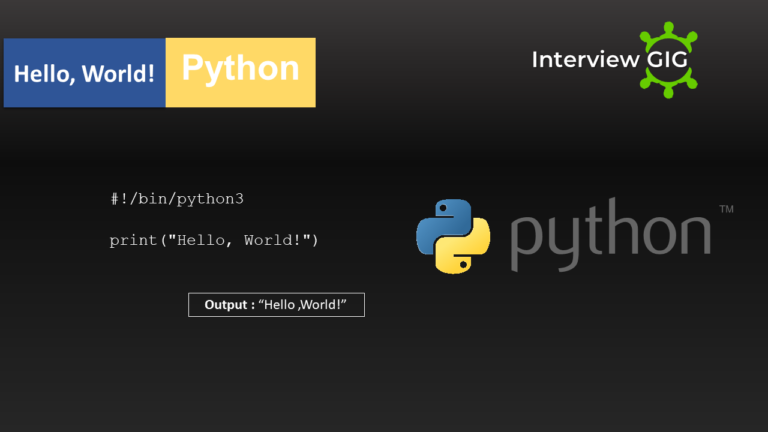Click the white Interview text in the logo
768x432 pixels.
click(585, 59)
